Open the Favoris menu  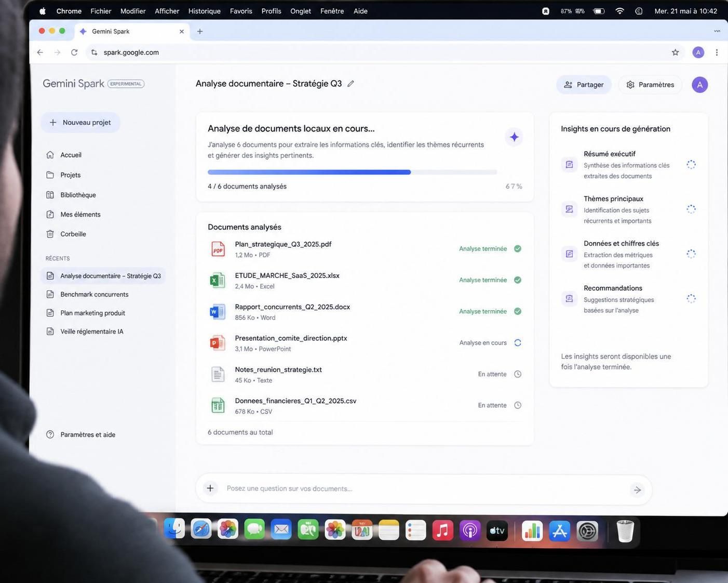tap(241, 11)
